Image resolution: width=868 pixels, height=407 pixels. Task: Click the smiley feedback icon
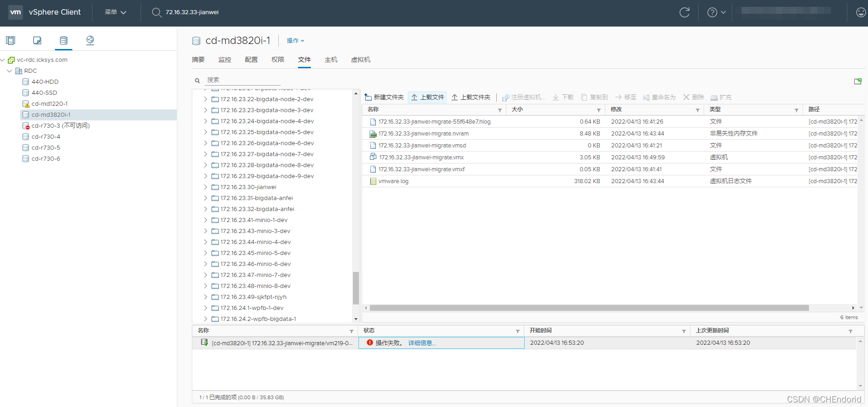click(x=861, y=12)
